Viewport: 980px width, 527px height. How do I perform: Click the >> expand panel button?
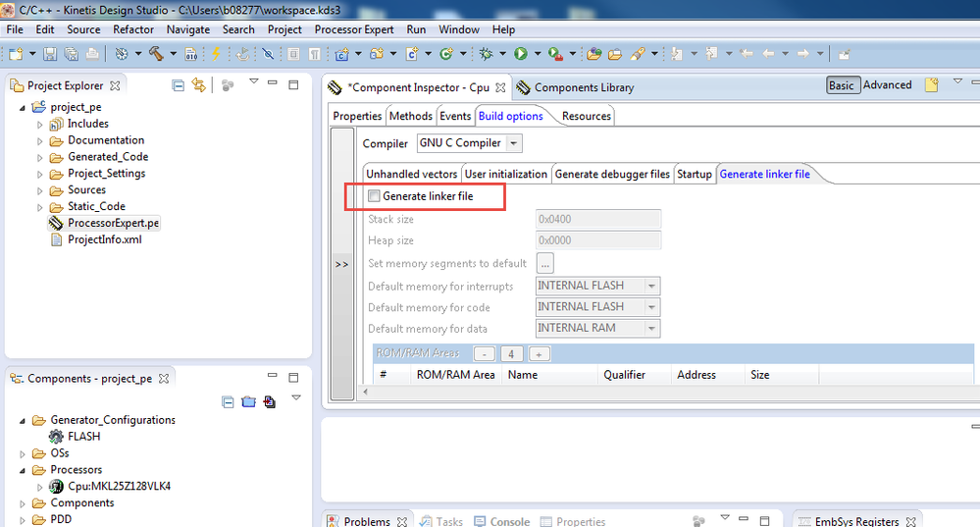342,264
